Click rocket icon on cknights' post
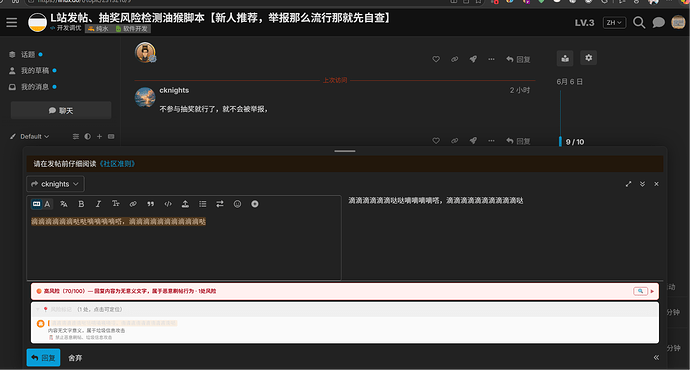 pyautogui.click(x=473, y=141)
